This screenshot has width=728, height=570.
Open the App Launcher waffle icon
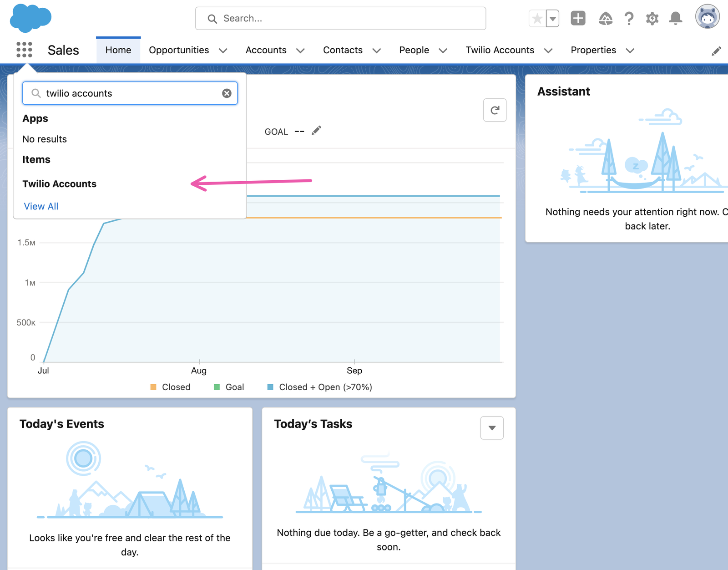click(x=23, y=50)
